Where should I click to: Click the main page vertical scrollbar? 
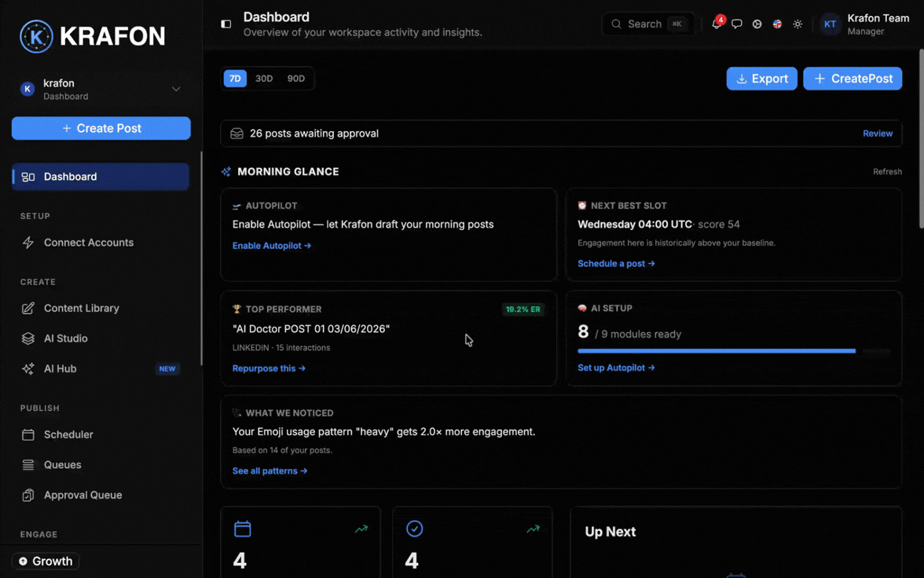coord(921,139)
